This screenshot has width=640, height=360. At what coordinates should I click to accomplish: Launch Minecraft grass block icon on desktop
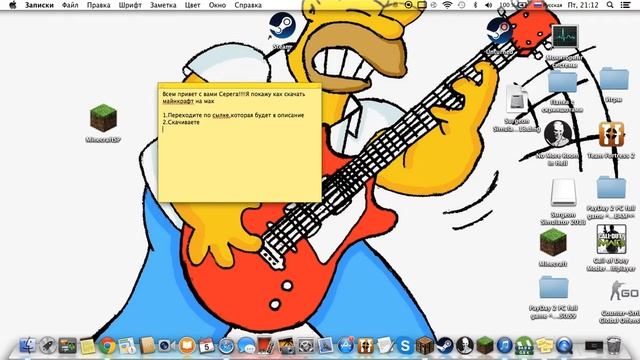(553, 242)
